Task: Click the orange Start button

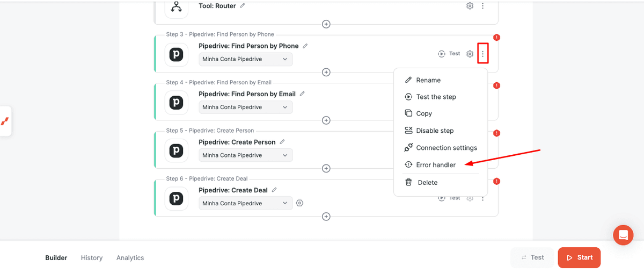Action: tap(579, 257)
